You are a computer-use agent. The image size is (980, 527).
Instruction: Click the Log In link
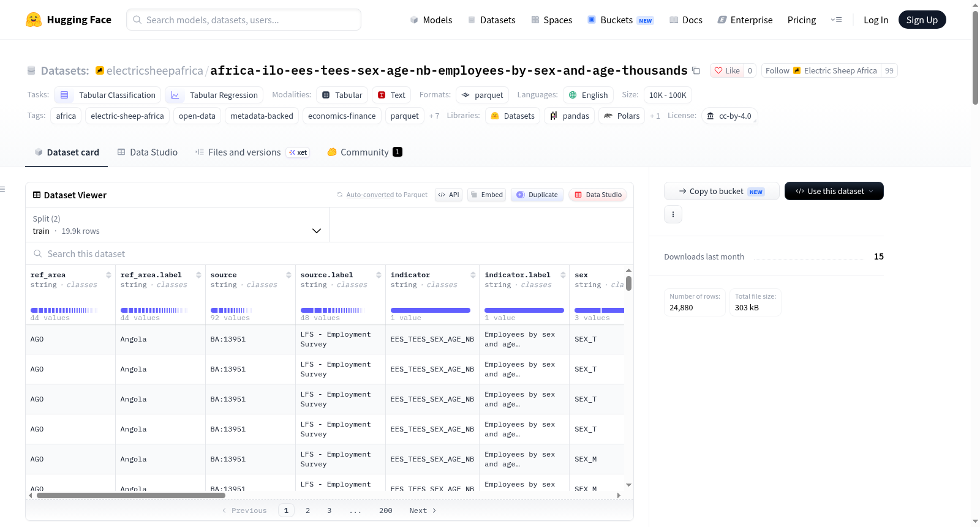876,20
